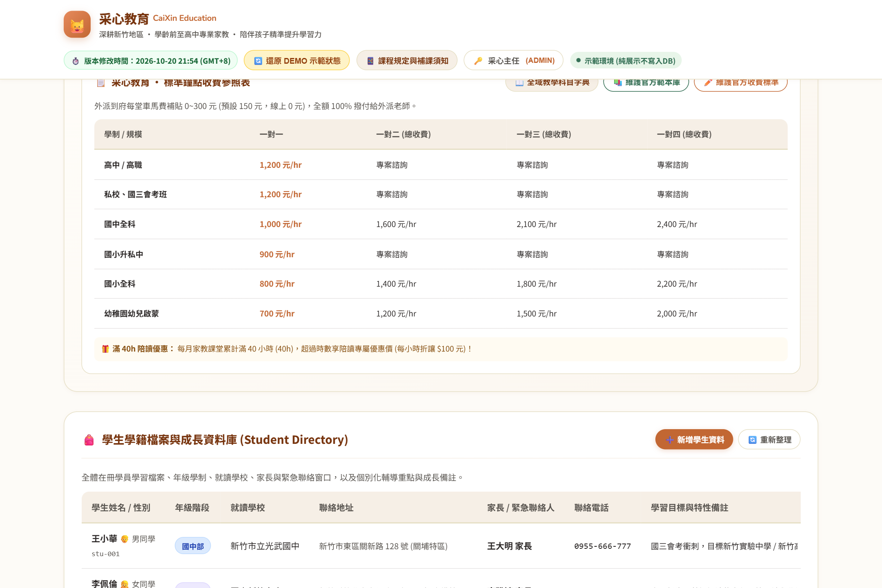Click the notebook icon on 課程規定與補課須知
Viewport: 882px width, 588px height.
(370, 61)
